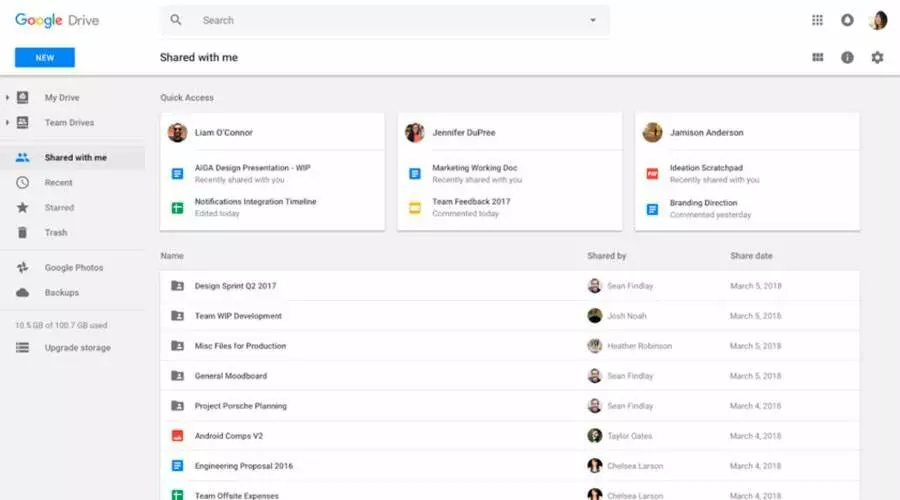Click the Google Drive logo
This screenshot has height=500, width=900.
[57, 20]
